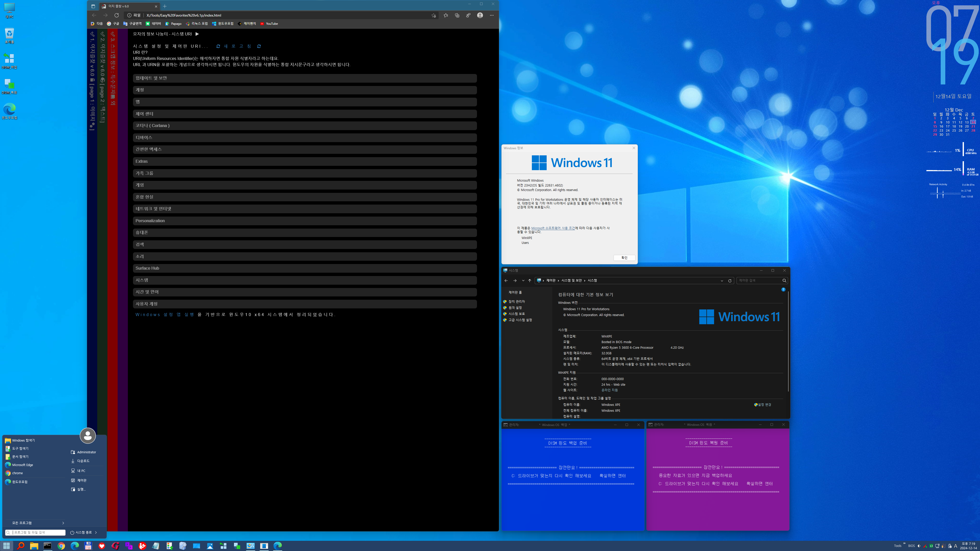The image size is (980, 551).
Task: Launch the command prompt icon in the taskbar
Action: pos(47,546)
